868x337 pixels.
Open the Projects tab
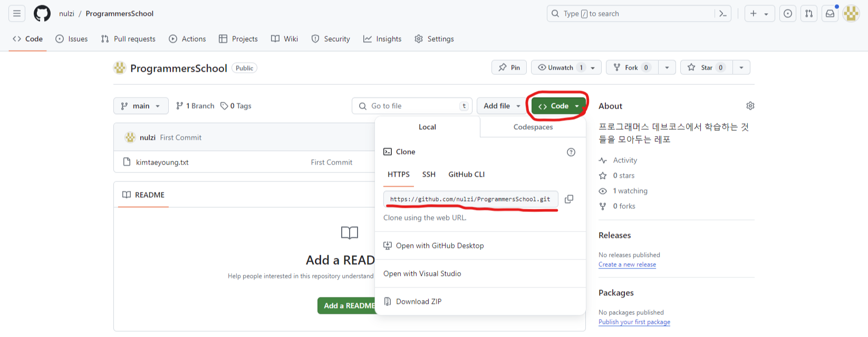(x=238, y=39)
